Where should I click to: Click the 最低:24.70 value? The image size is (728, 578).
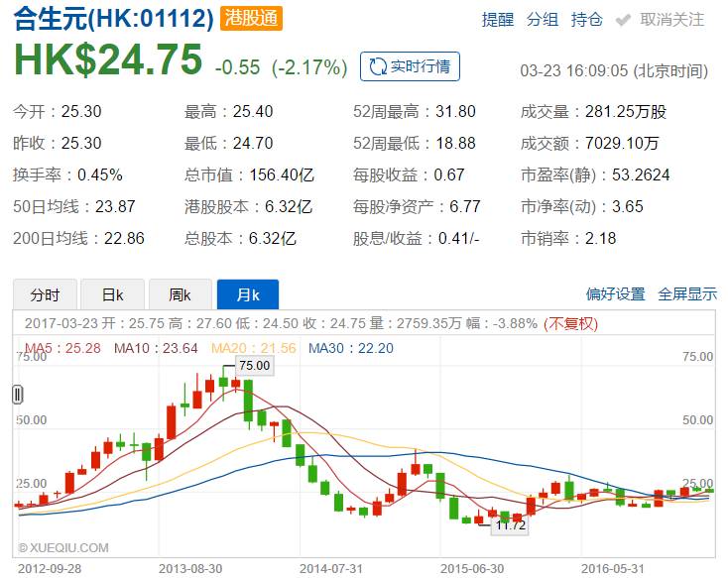click(x=253, y=143)
